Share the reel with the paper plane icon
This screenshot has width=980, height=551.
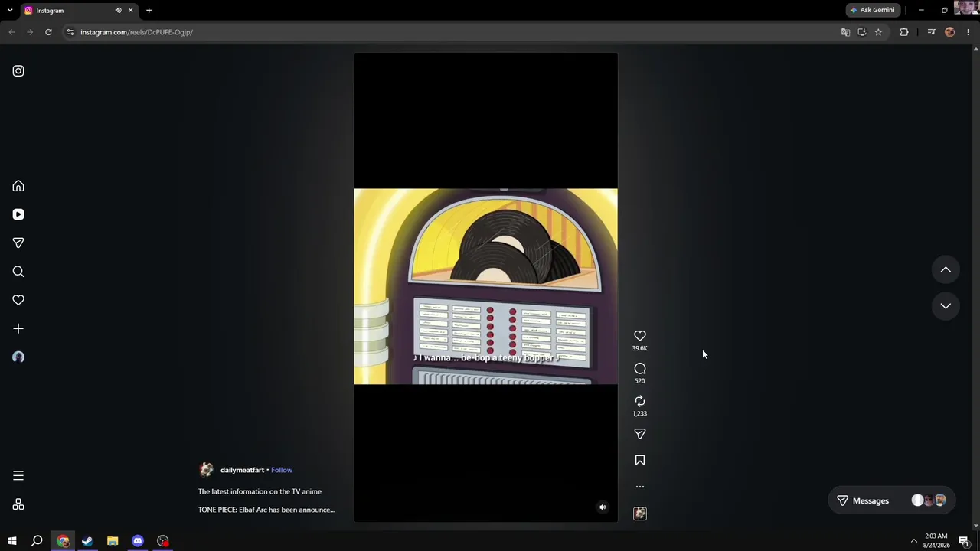pyautogui.click(x=640, y=434)
